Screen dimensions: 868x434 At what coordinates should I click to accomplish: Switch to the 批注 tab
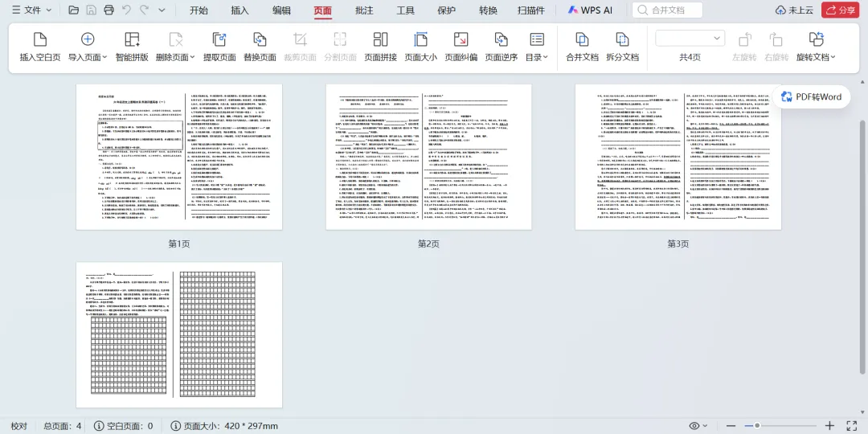point(364,10)
